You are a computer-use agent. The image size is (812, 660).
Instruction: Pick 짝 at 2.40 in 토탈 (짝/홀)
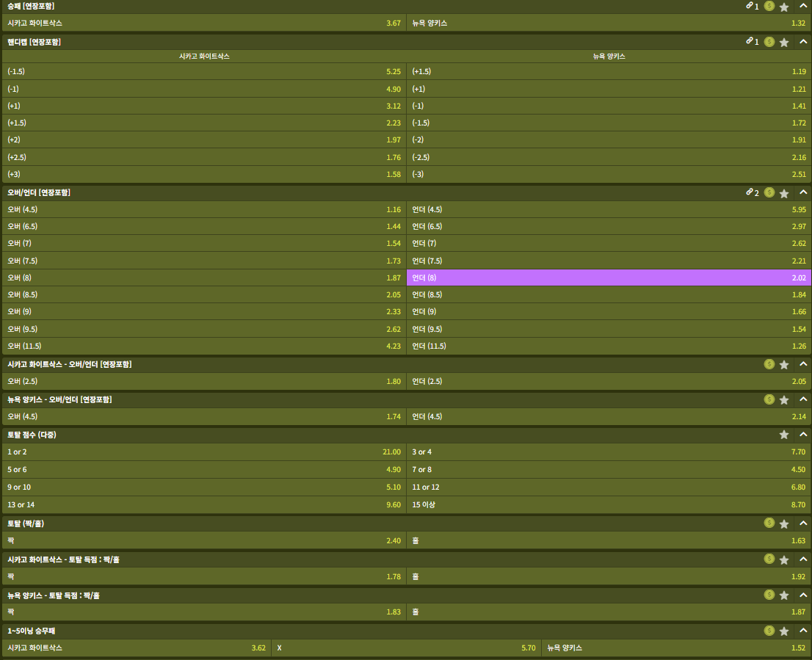[x=204, y=540]
